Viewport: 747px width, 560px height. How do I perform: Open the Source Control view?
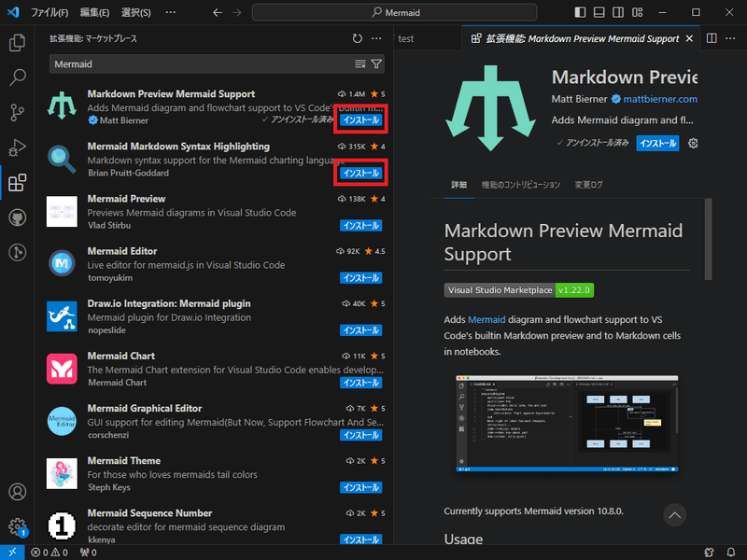[17, 112]
